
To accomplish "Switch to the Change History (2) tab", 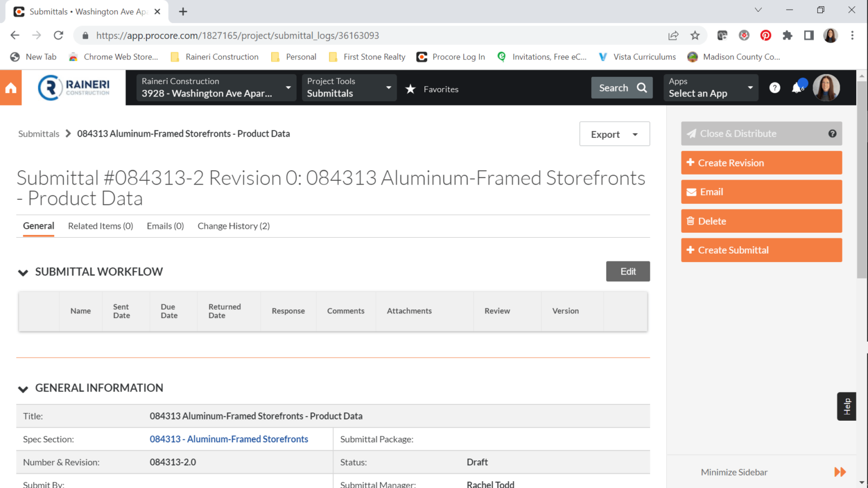I will click(x=233, y=226).
